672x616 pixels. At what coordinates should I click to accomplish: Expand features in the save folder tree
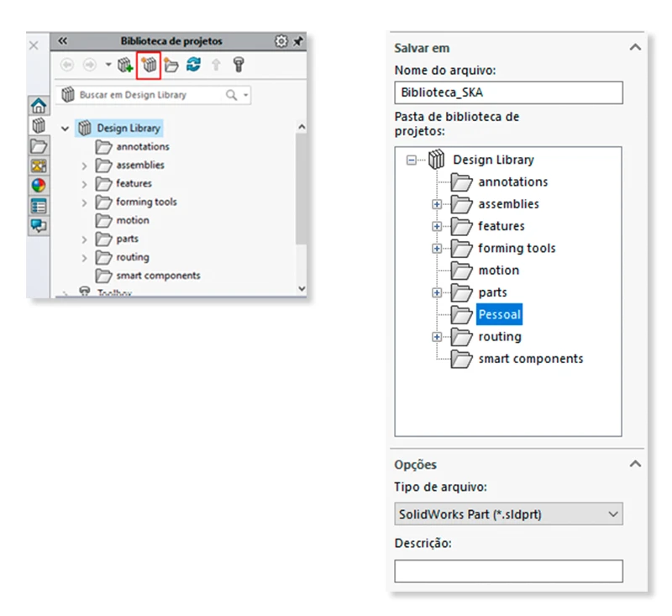(x=436, y=226)
